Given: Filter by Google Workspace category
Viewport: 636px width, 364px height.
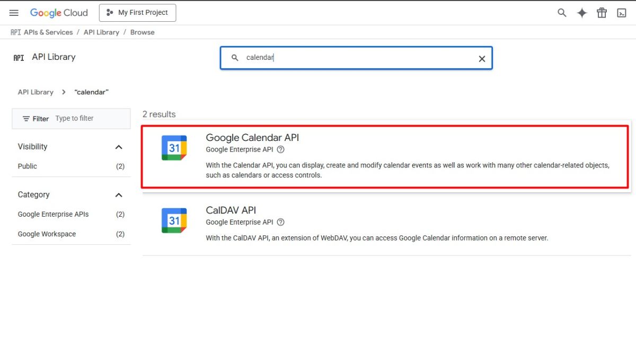Looking at the screenshot, I should pyautogui.click(x=47, y=234).
